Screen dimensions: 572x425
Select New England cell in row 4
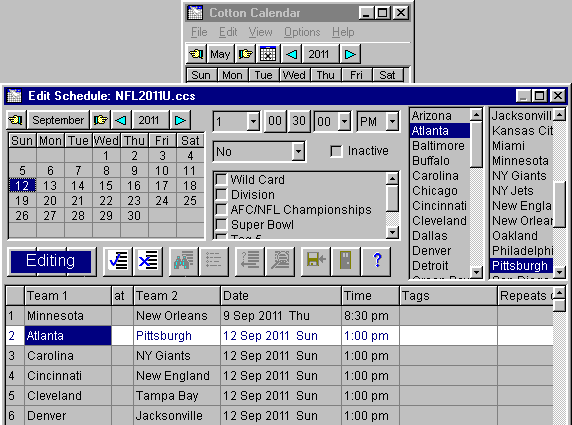click(177, 376)
